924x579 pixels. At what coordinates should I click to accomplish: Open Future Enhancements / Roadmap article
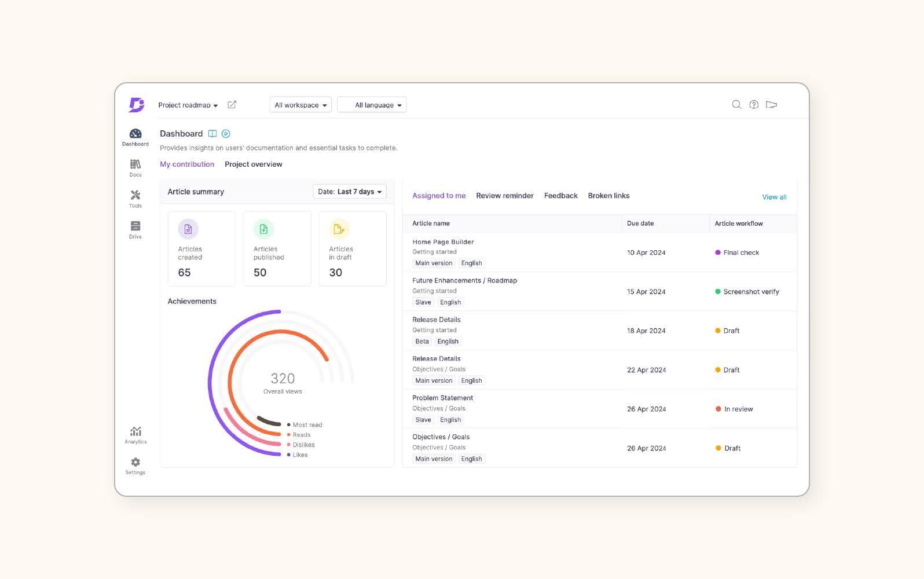[464, 280]
